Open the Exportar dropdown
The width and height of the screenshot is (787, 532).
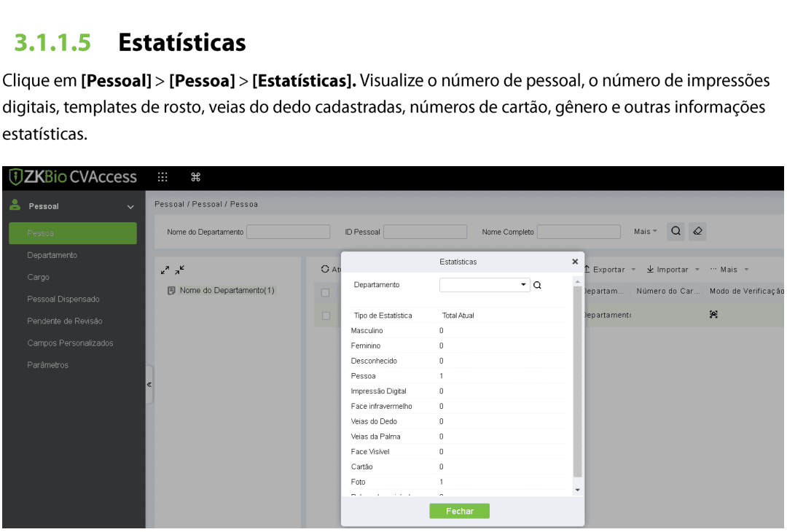click(609, 270)
